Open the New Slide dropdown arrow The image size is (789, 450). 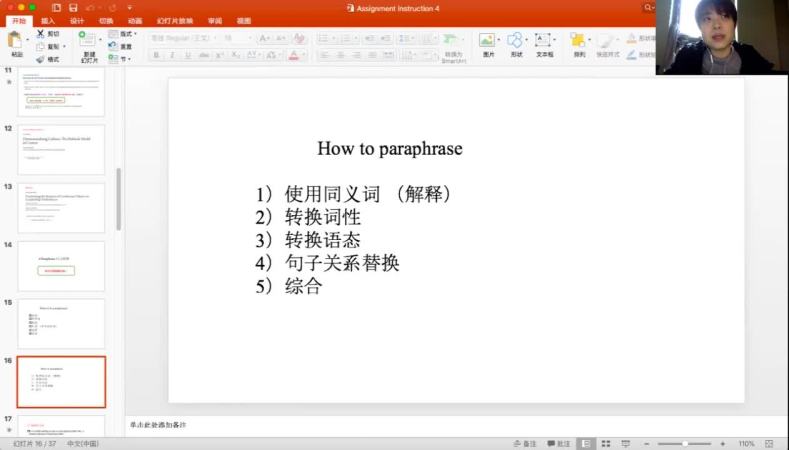(x=100, y=40)
